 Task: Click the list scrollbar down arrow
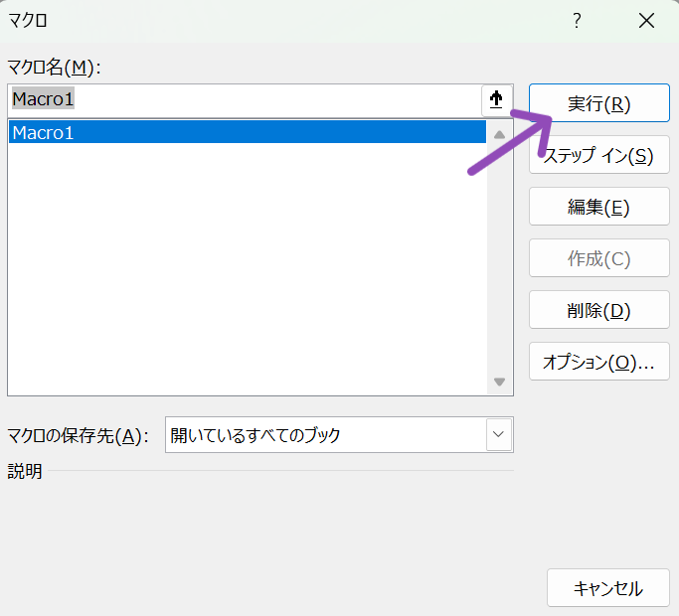click(500, 382)
